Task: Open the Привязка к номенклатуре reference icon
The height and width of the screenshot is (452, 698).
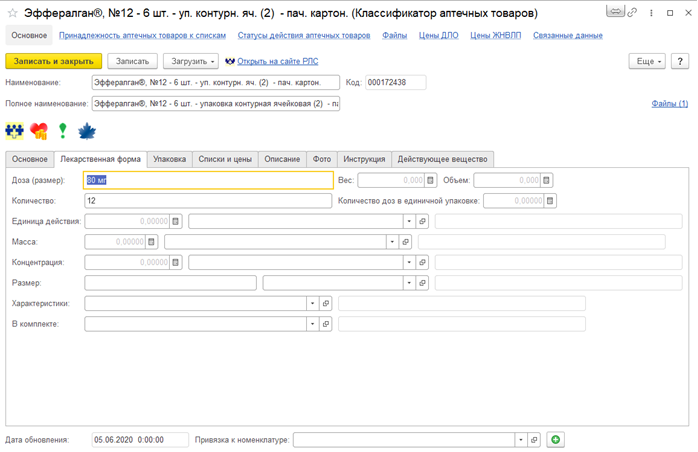Action: tap(534, 440)
